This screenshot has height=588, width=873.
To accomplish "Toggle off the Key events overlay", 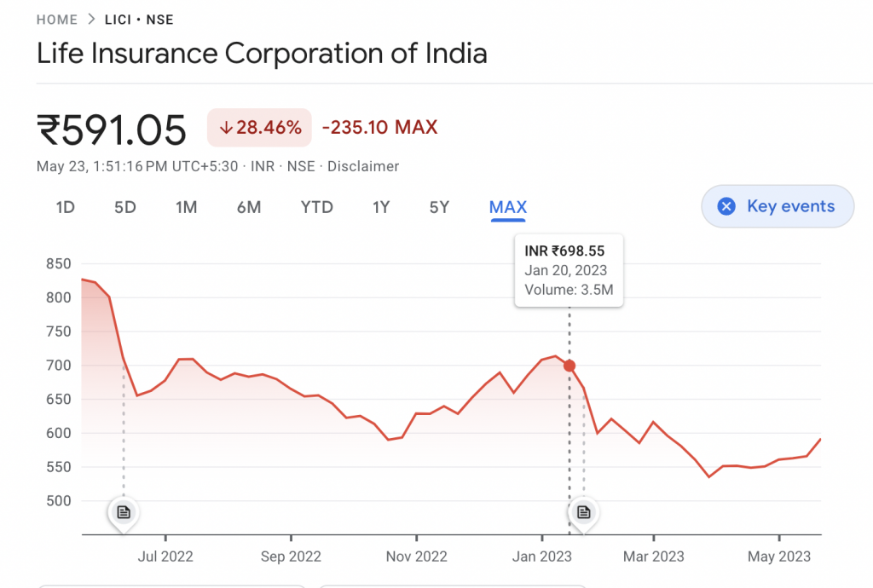I will click(777, 206).
